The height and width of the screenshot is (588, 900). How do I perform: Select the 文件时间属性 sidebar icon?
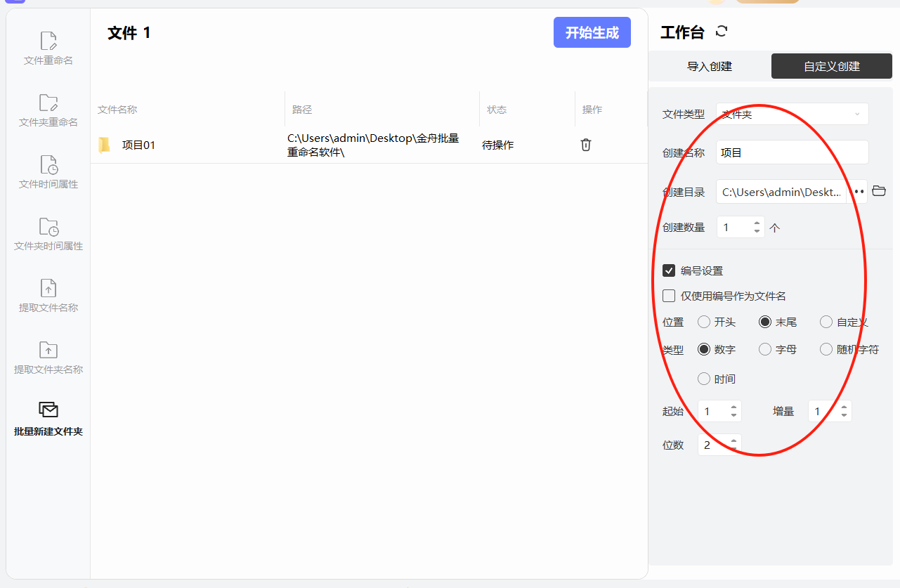(48, 164)
